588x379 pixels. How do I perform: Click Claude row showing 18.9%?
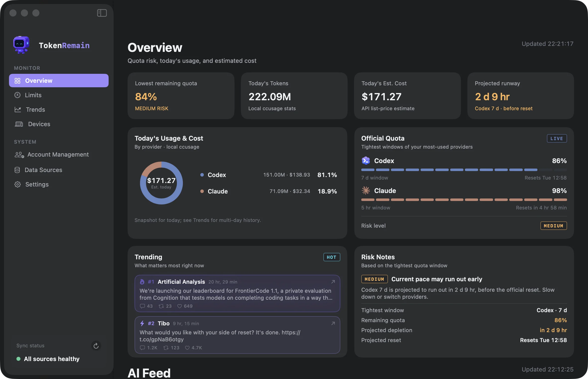(x=269, y=191)
